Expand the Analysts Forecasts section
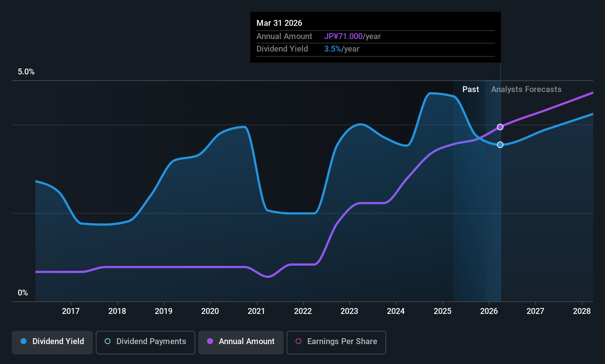Image resolution: width=605 pixels, height=364 pixels. (x=526, y=89)
